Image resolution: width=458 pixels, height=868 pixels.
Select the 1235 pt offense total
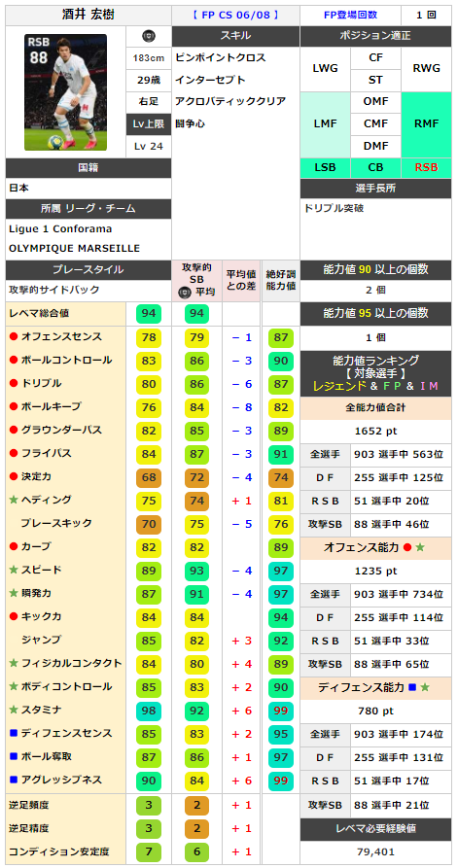click(376, 571)
